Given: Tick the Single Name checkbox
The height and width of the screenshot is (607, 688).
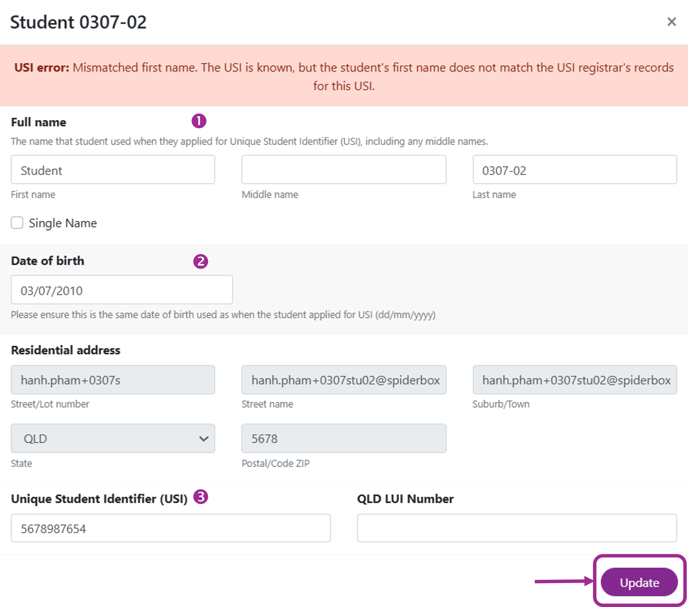Looking at the screenshot, I should coord(17,223).
